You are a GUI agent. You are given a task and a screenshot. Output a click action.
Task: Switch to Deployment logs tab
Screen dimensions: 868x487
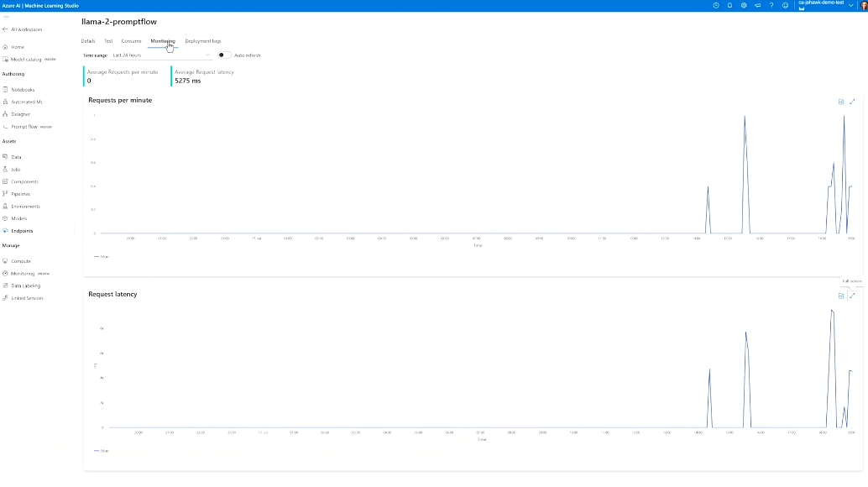click(x=203, y=41)
